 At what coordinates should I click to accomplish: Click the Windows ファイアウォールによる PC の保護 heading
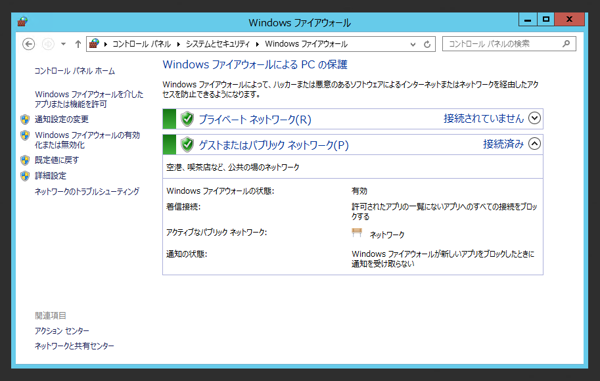[x=255, y=65]
